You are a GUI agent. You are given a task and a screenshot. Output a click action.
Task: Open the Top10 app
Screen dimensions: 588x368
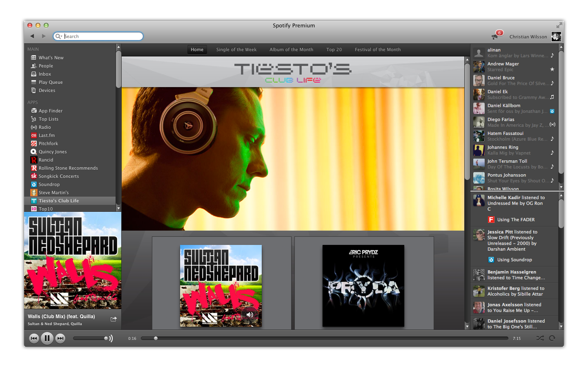[42, 209]
